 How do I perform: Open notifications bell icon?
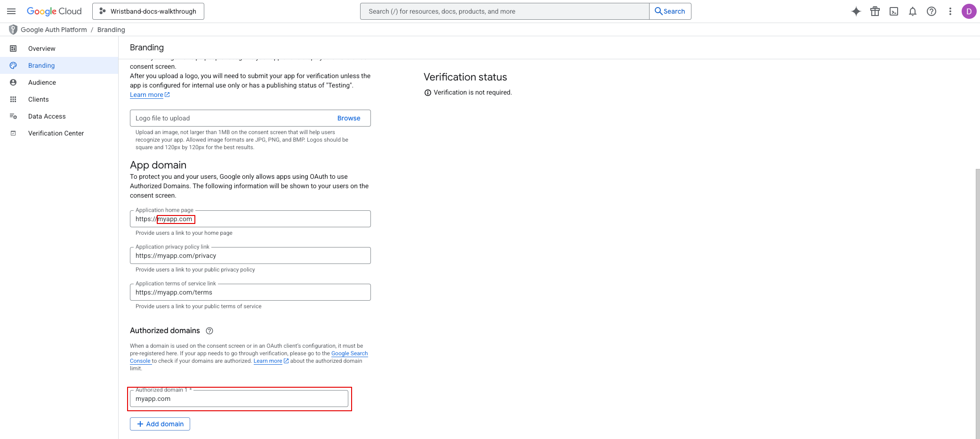pyautogui.click(x=913, y=11)
